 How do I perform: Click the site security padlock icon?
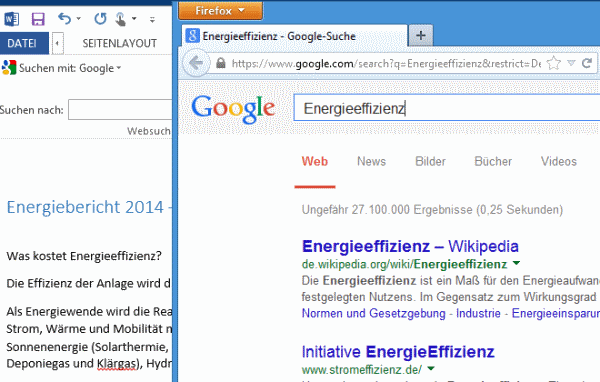click(221, 63)
